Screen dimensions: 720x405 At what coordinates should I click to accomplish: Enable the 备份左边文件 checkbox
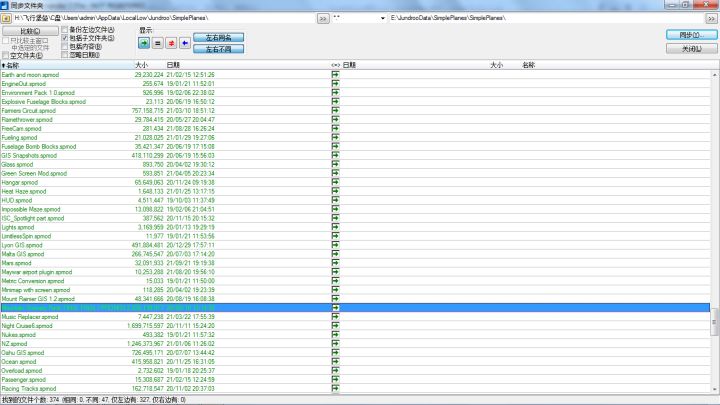65,29
